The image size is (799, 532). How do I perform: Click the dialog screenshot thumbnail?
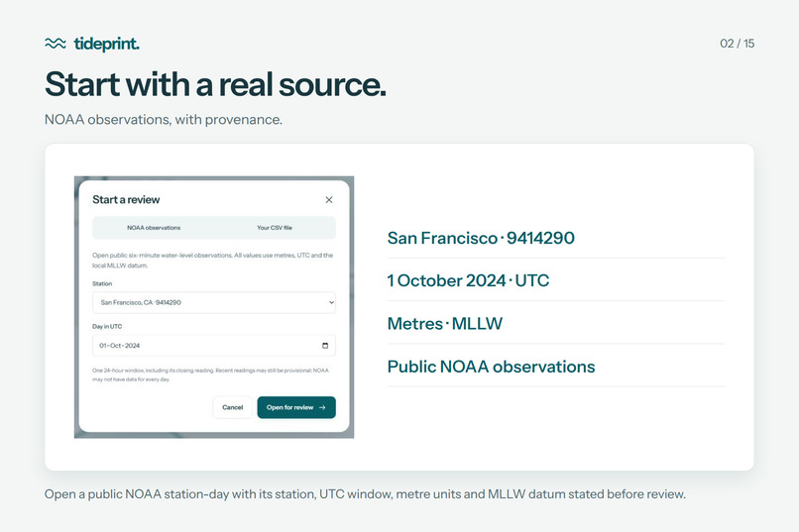tap(214, 307)
